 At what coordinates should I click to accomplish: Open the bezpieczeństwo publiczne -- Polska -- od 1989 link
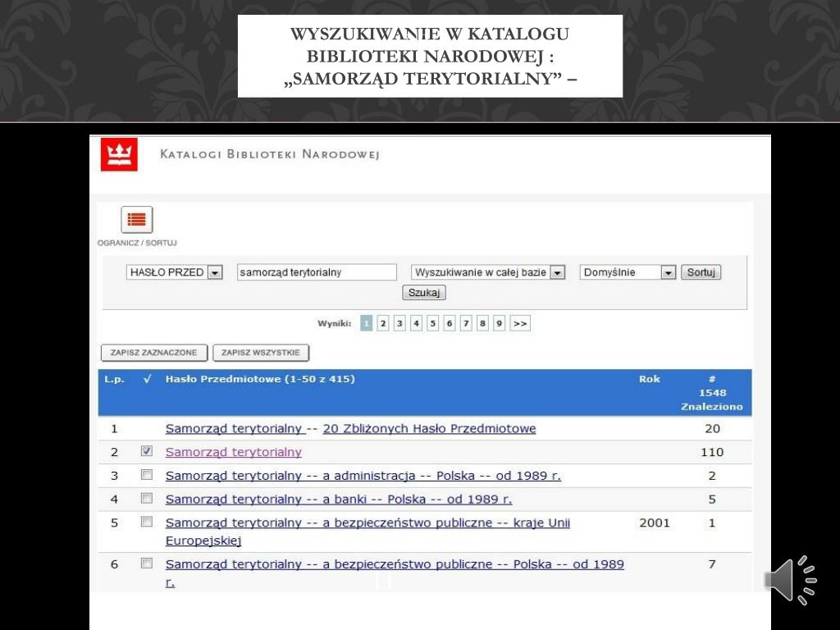[x=395, y=573]
